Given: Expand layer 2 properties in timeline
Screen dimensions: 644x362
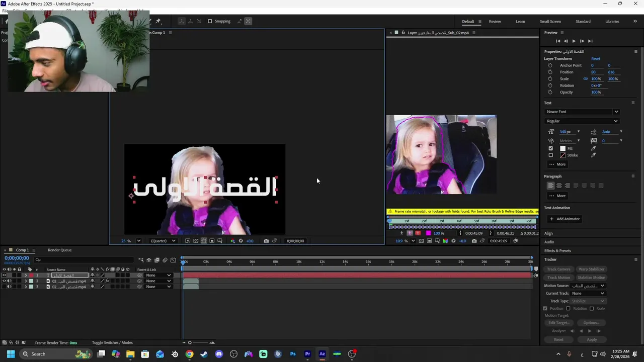Looking at the screenshot, I should pyautogui.click(x=26, y=281).
